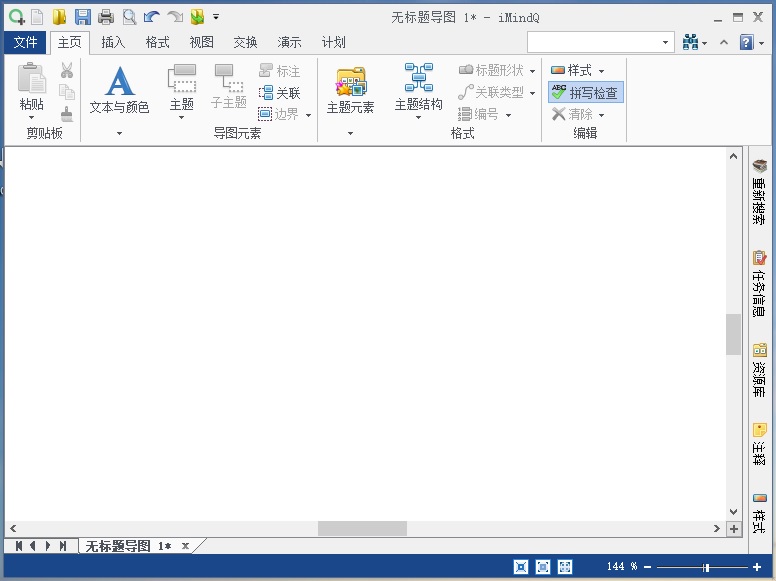Click the save disk icon in quick toolbar
The image size is (776, 581).
pos(82,17)
